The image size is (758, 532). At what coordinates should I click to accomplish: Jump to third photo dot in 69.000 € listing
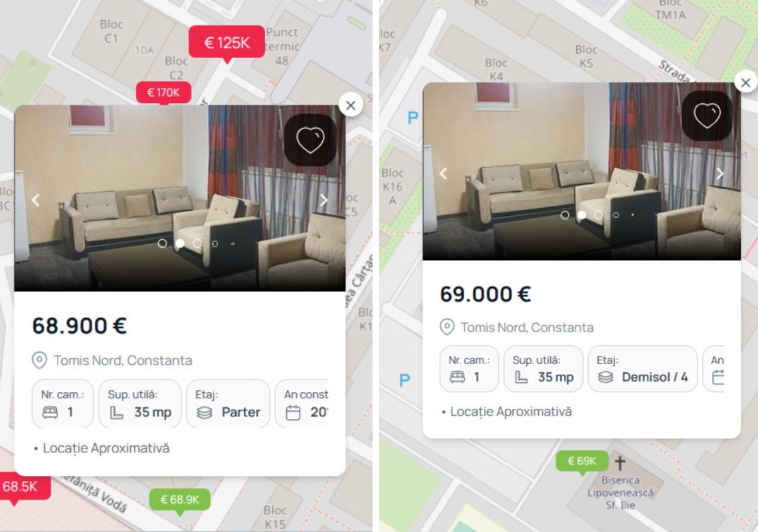pyautogui.click(x=599, y=215)
